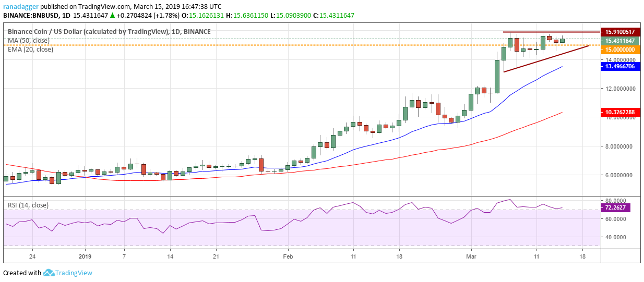The width and height of the screenshot is (644, 282).
Task: Click the '24' date axis label
Action: point(32,257)
